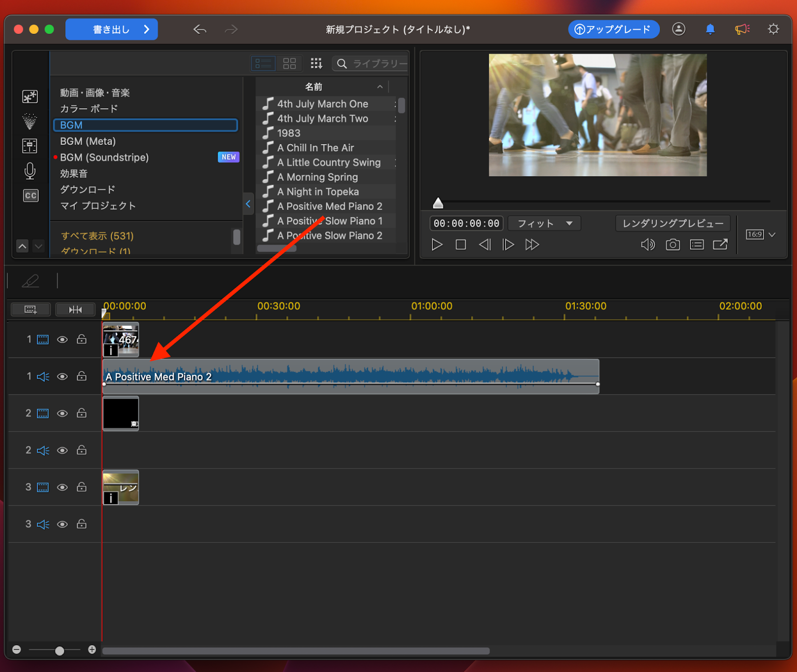Open the フィット zoom dropdown
Viewport: 797px width, 672px height.
(544, 223)
